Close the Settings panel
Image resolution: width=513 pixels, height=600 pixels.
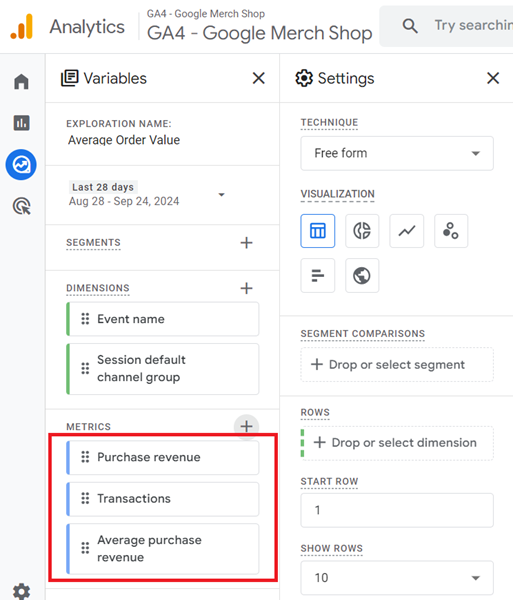[x=493, y=78]
